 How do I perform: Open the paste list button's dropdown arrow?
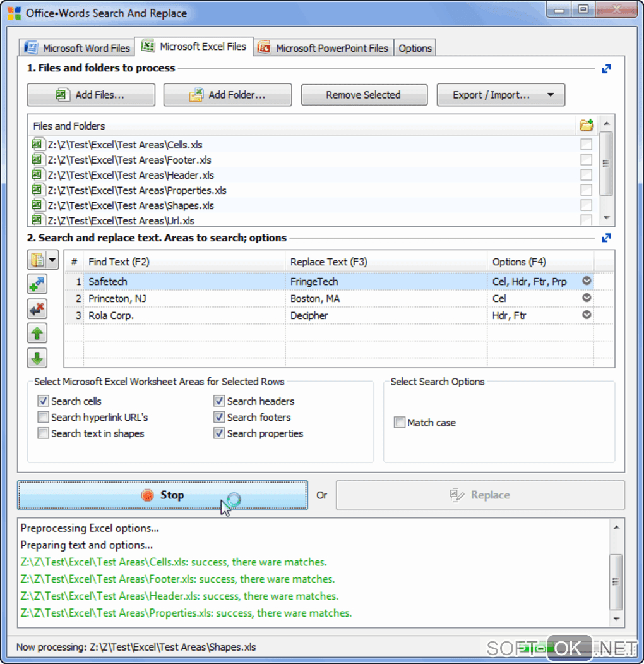pyautogui.click(x=52, y=260)
